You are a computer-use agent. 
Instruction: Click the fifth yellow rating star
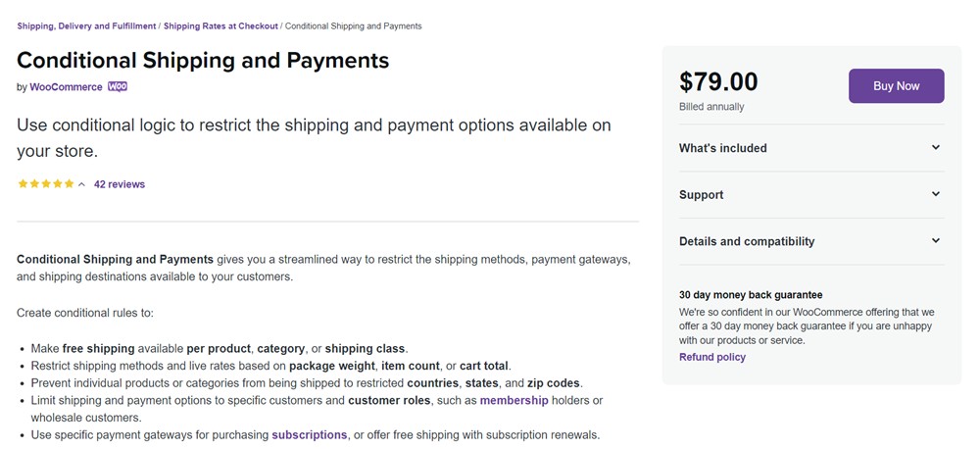pyautogui.click(x=69, y=184)
